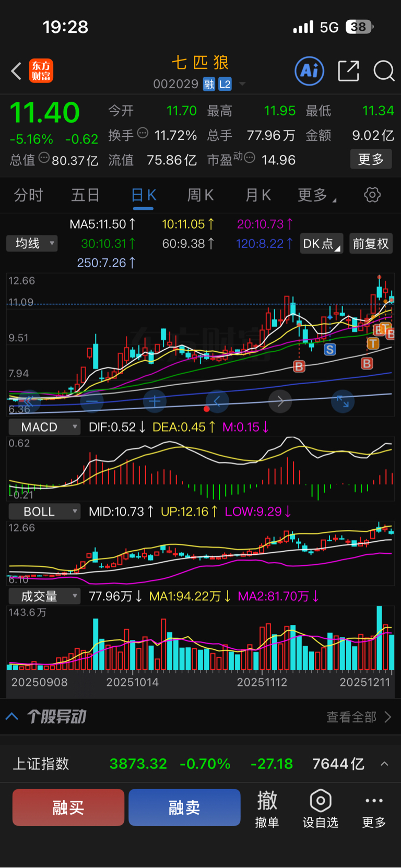Image resolution: width=401 pixels, height=868 pixels.
Task: Open the bottom 更多 dots menu
Action: (374, 809)
